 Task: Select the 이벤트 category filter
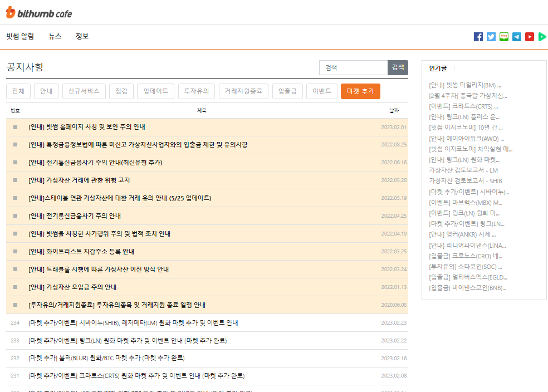click(x=321, y=91)
